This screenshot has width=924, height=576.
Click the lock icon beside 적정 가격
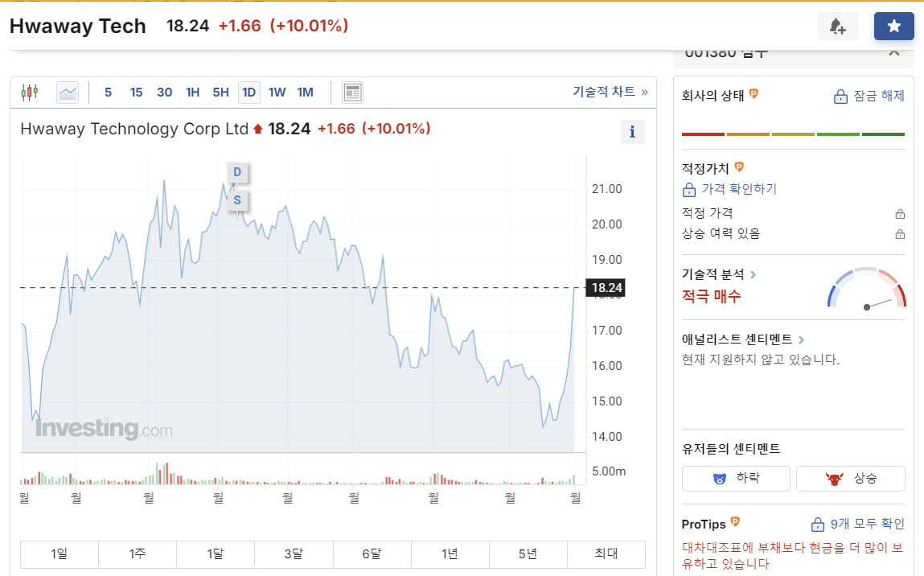pyautogui.click(x=901, y=213)
